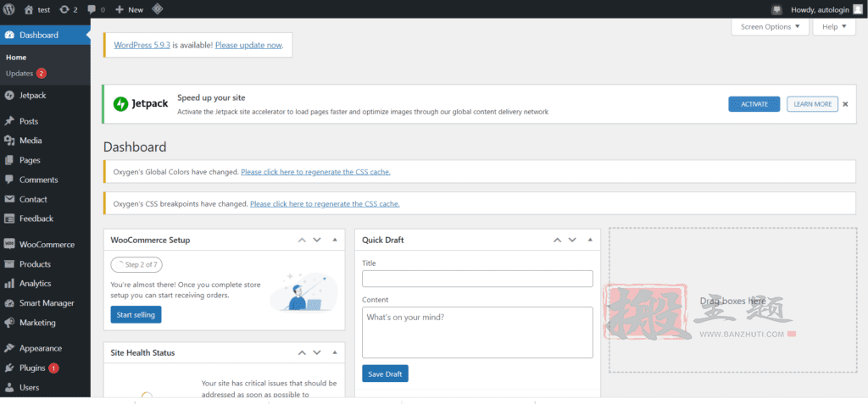
Task: Click the notification icon beside Howdy
Action: tap(777, 9)
